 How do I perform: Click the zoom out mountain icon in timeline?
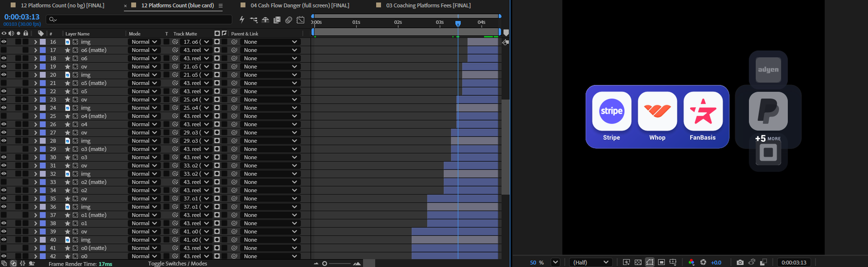(316, 264)
